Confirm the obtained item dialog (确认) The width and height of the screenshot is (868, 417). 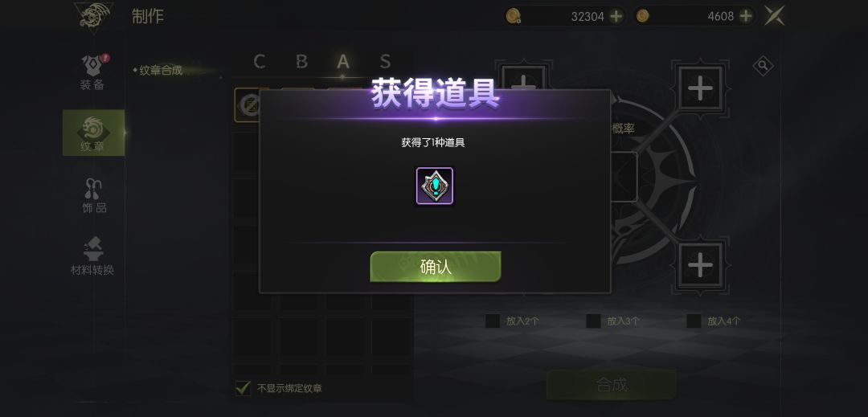(x=435, y=267)
